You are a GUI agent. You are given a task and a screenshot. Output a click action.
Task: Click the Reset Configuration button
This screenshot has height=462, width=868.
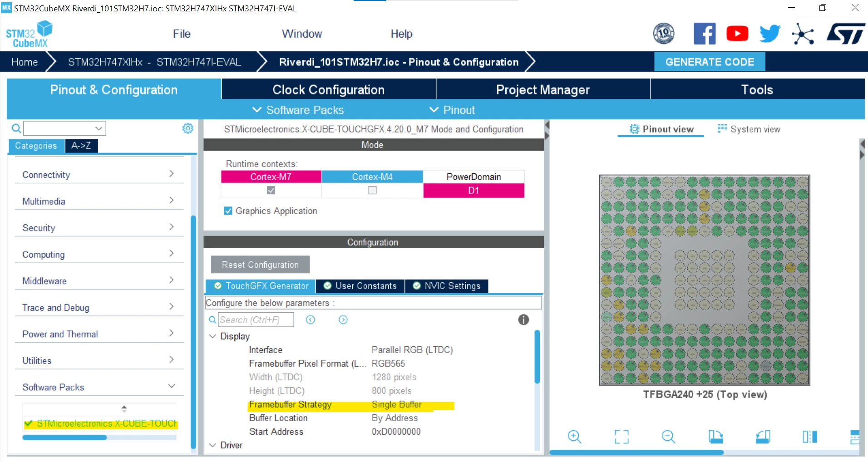click(260, 265)
